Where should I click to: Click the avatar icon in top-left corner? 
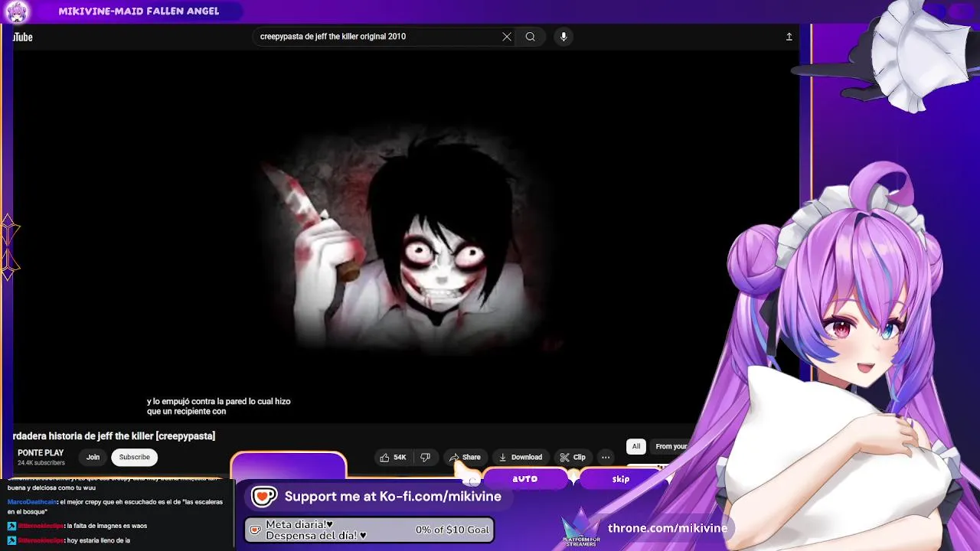17,11
